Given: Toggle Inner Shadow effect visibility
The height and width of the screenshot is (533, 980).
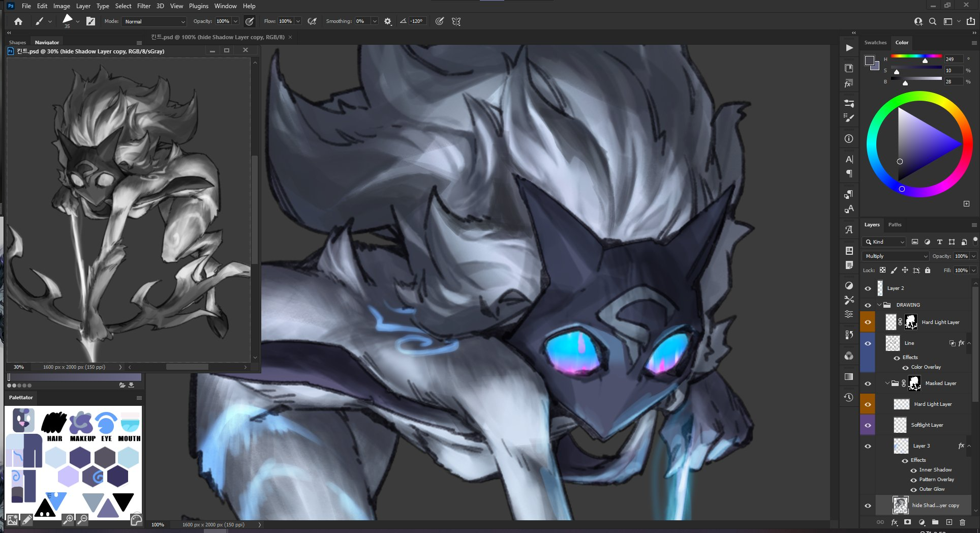Looking at the screenshot, I should (913, 470).
